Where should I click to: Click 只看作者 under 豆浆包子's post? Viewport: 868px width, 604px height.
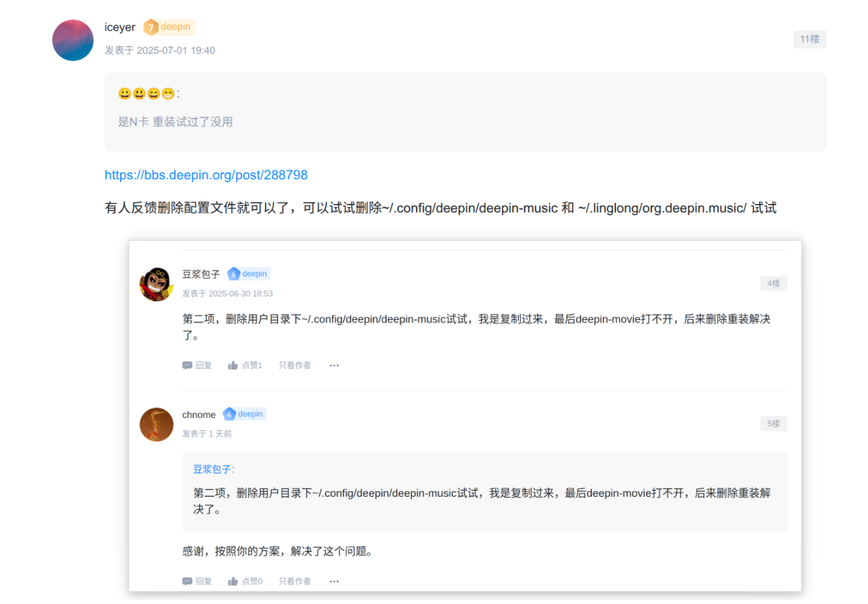[x=295, y=365]
